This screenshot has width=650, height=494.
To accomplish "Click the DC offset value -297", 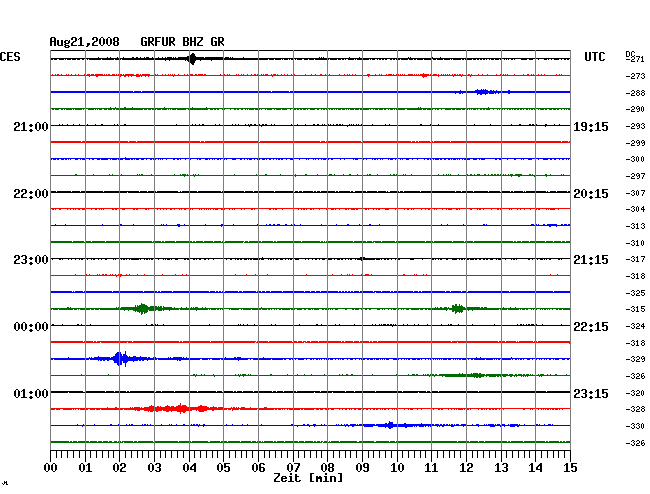I will [635, 176].
